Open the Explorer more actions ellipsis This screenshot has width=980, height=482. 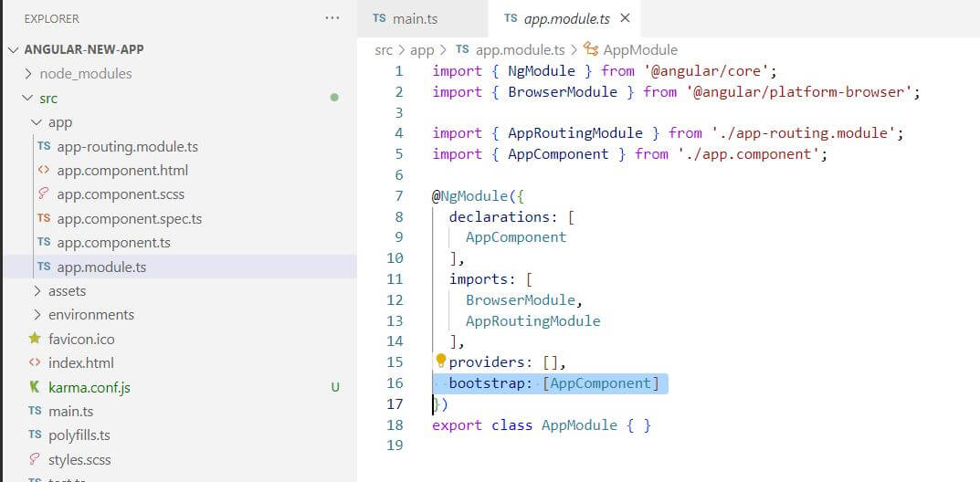tap(332, 18)
